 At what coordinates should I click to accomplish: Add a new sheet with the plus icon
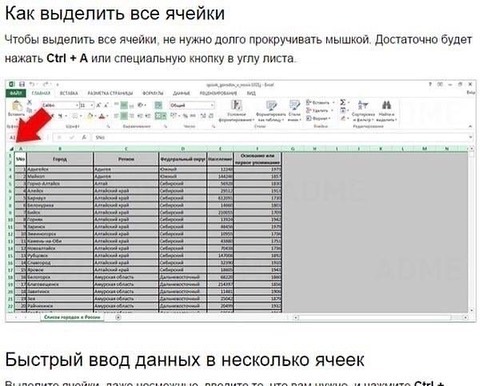tap(118, 317)
